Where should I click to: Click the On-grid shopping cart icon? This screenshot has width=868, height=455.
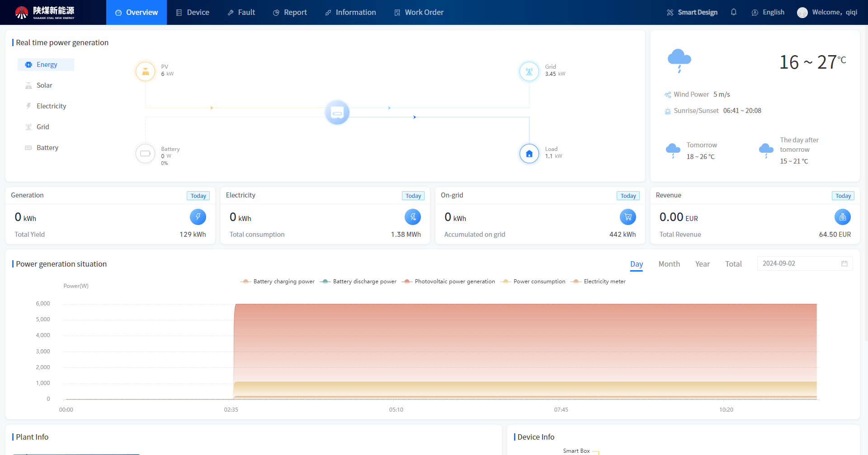[627, 217]
